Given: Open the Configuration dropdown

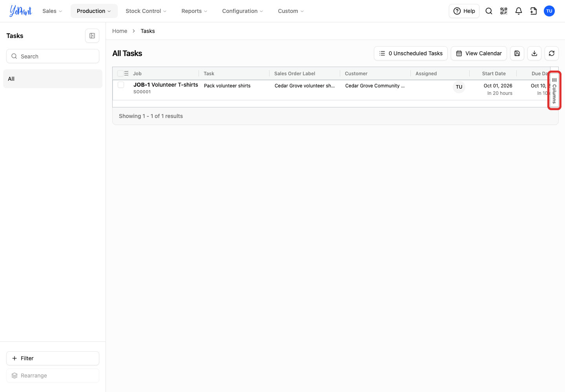Looking at the screenshot, I should [242, 11].
